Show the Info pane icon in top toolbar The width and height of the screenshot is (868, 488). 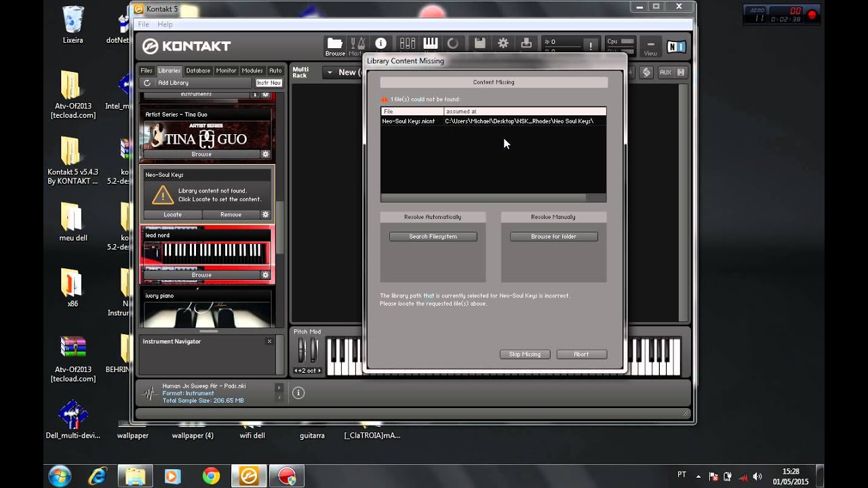[381, 43]
